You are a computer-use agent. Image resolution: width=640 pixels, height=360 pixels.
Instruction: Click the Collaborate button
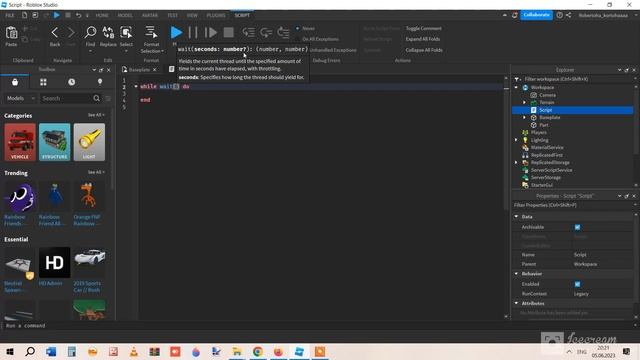[x=536, y=15]
